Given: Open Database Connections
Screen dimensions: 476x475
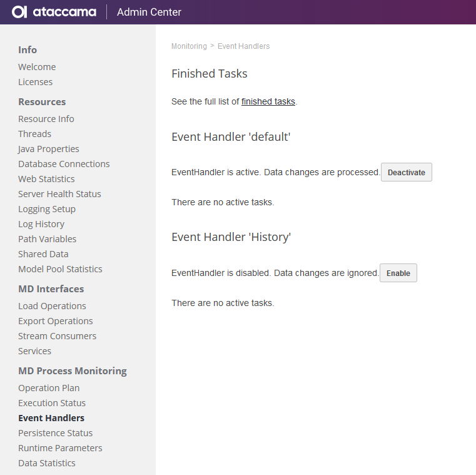Looking at the screenshot, I should 64,164.
